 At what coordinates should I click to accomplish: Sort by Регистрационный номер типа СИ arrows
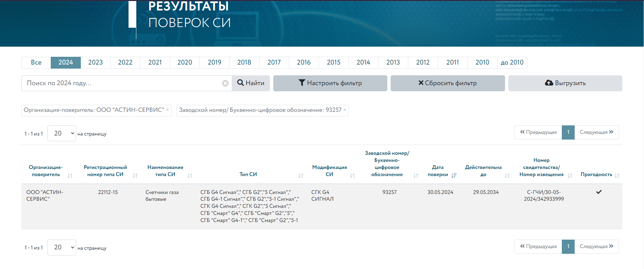[x=135, y=176]
